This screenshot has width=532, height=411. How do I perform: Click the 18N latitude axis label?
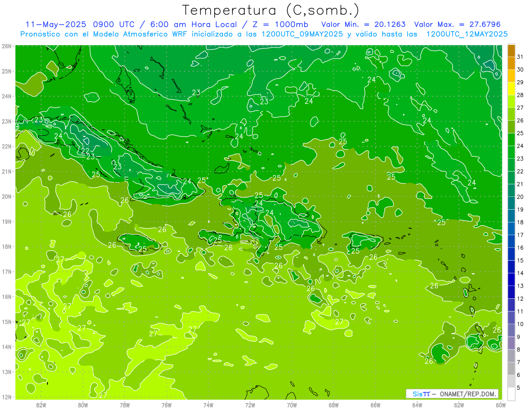coord(7,247)
